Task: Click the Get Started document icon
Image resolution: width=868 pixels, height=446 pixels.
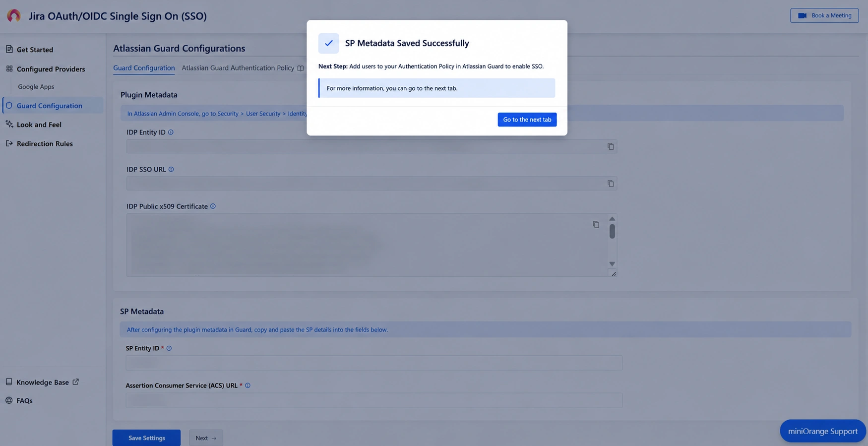Action: [9, 49]
